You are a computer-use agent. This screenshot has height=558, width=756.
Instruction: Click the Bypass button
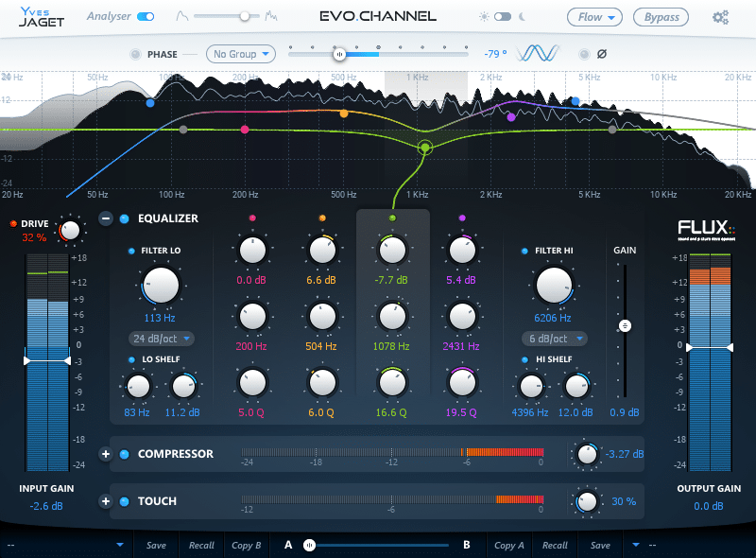[661, 16]
